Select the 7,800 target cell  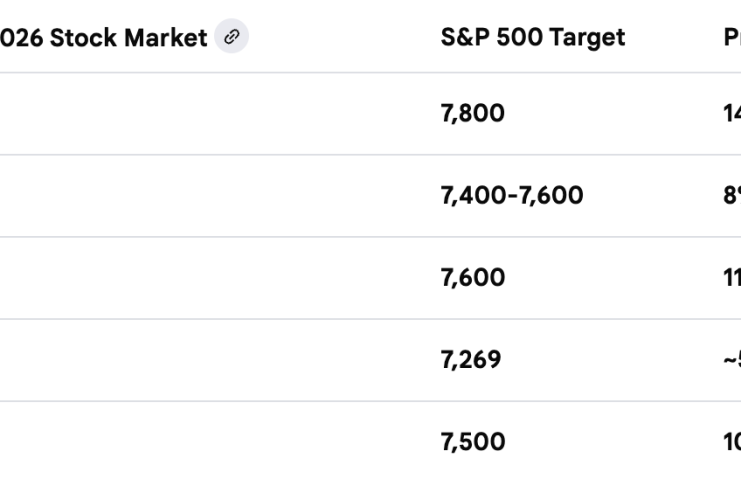[472, 114]
